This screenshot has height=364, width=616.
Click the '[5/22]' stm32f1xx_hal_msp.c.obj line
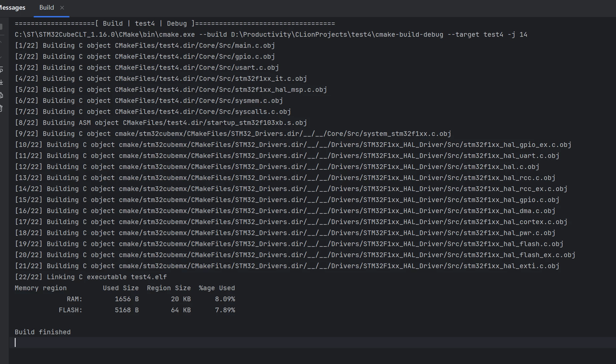point(171,90)
